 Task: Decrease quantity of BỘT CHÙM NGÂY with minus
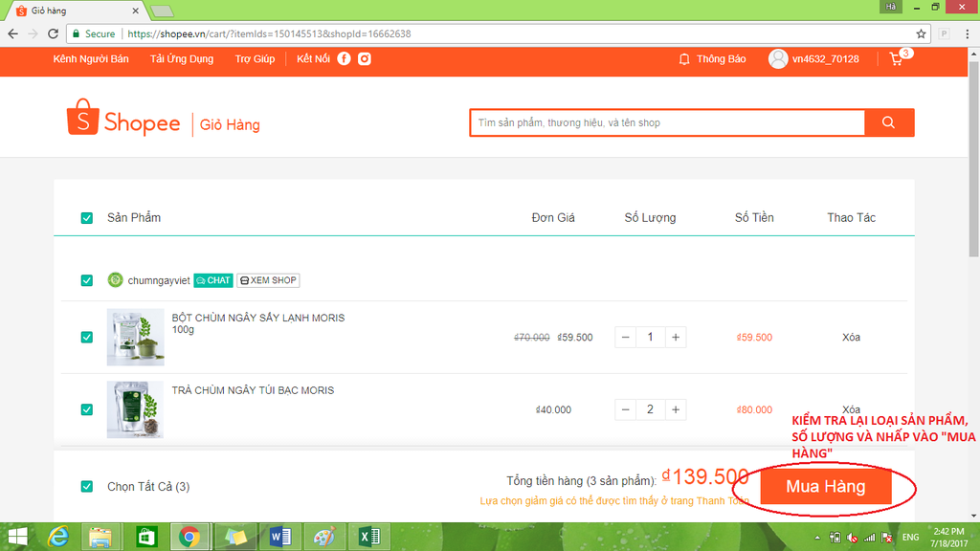pos(625,338)
